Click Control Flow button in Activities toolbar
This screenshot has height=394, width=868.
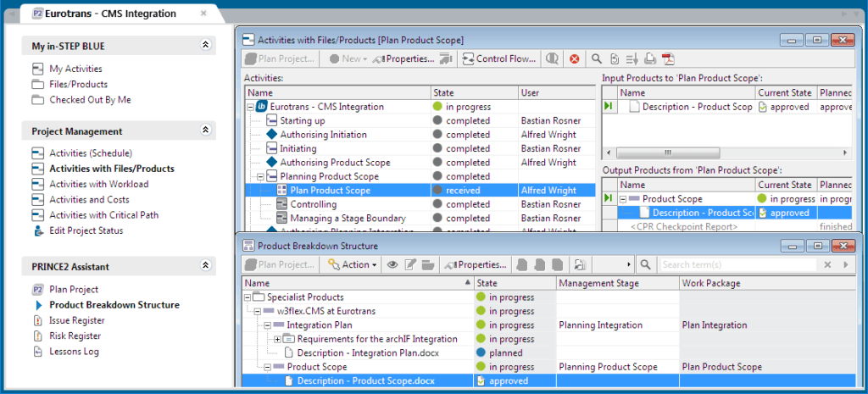[499, 58]
